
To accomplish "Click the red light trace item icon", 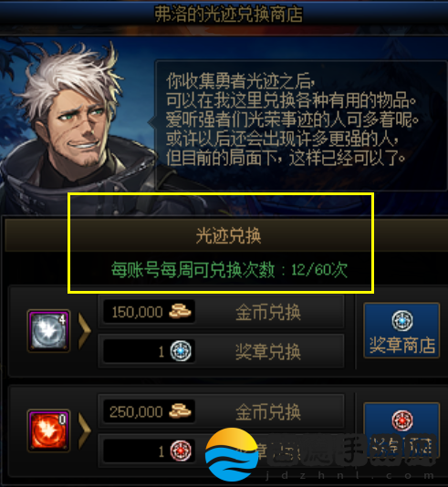I will coord(48,430).
